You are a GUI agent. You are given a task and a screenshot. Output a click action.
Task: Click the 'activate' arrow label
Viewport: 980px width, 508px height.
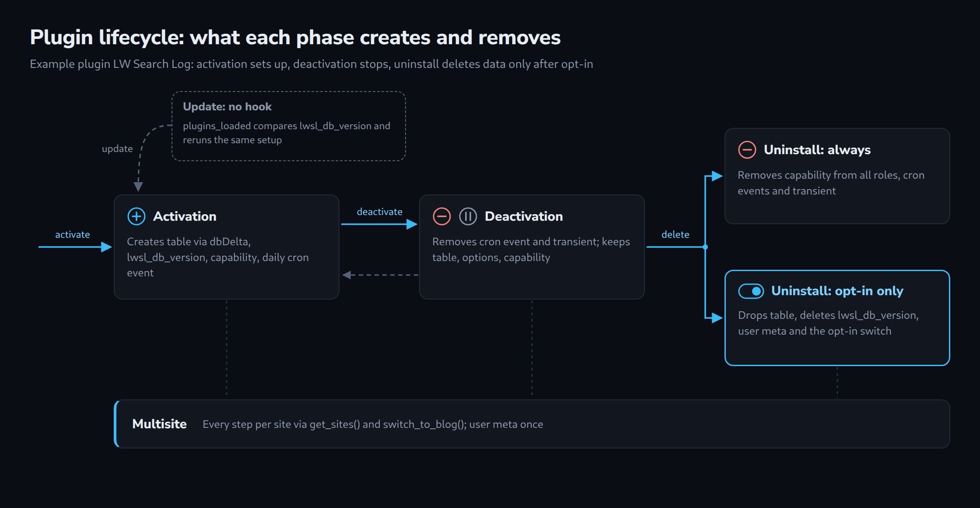pyautogui.click(x=72, y=235)
